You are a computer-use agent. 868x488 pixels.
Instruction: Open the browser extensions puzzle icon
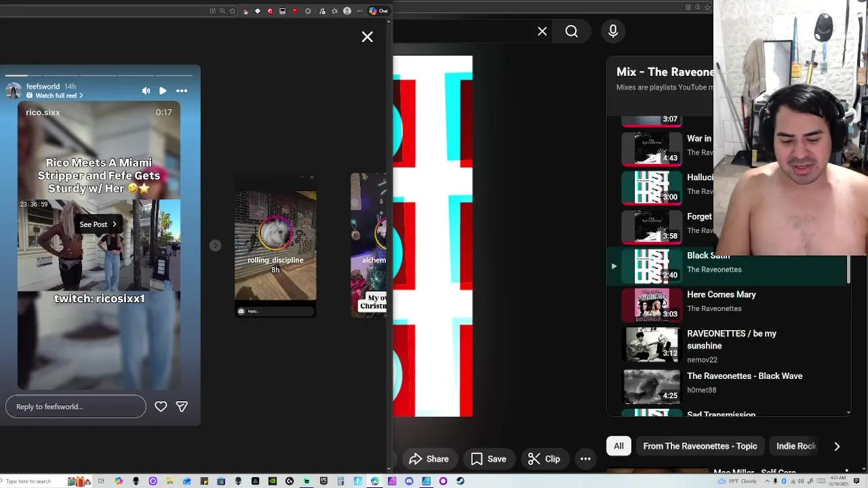coord(308,11)
